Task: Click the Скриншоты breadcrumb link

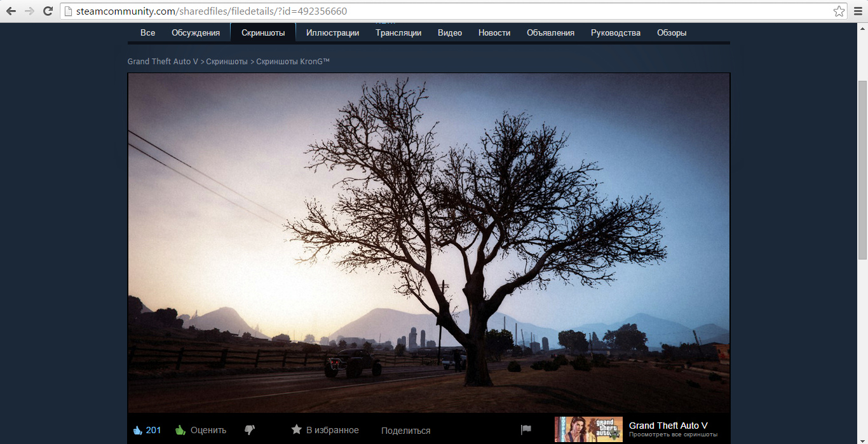Action: point(227,62)
